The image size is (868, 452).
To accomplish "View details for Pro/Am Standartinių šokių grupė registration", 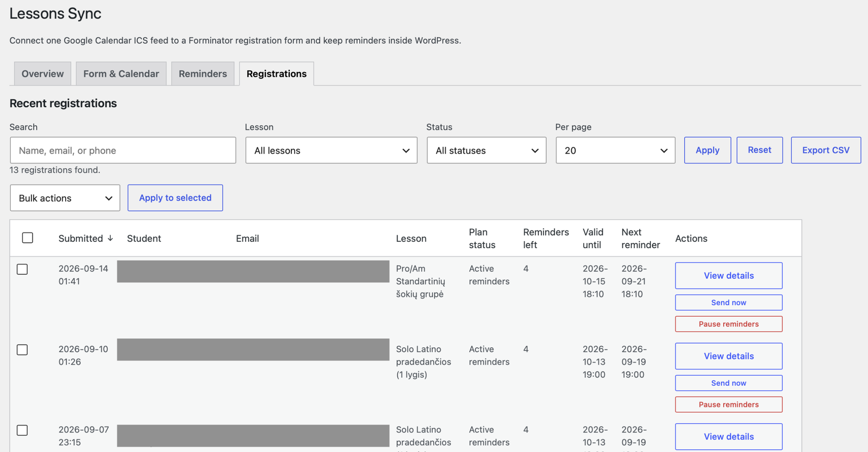I will pyautogui.click(x=729, y=275).
